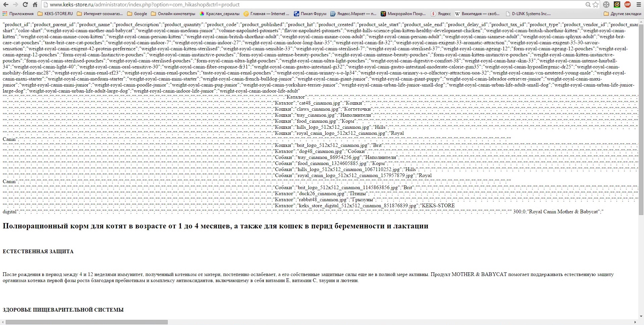
Task: Open the Микрорайон Покр... bookmark
Action: (x=404, y=14)
